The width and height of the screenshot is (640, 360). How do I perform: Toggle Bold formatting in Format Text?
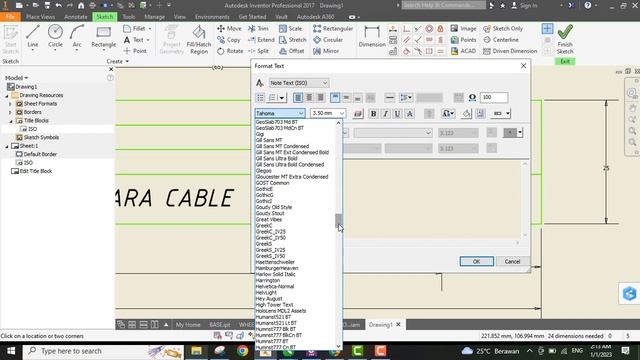(x=373, y=113)
